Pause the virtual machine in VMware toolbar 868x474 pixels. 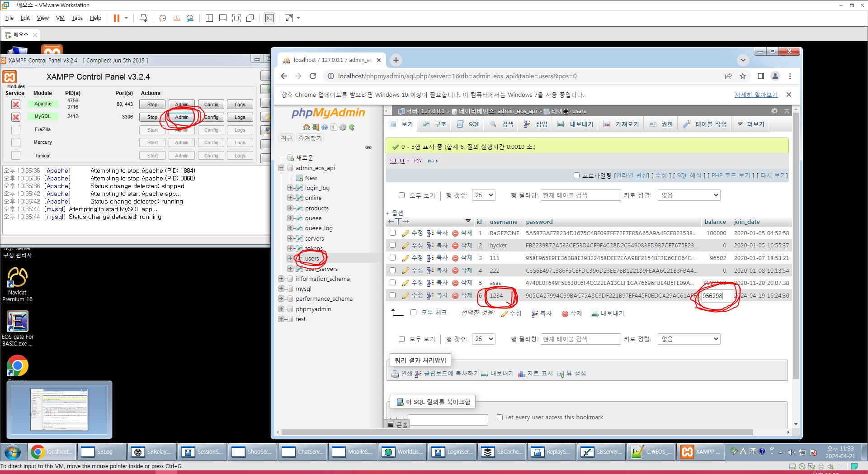(x=116, y=18)
